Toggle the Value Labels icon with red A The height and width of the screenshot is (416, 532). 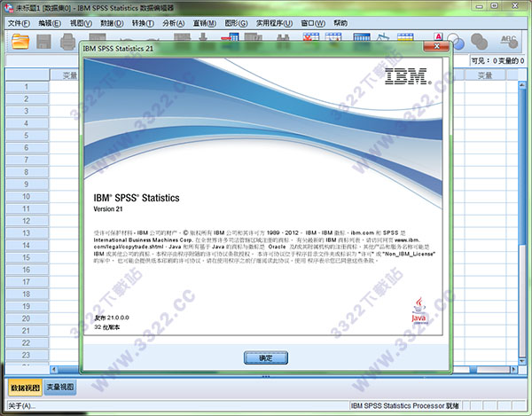click(x=438, y=36)
